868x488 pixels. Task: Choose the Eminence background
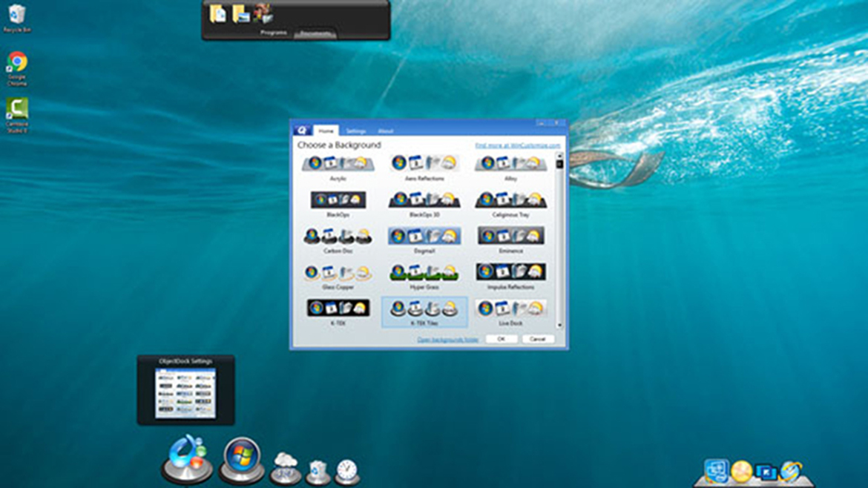(510, 241)
